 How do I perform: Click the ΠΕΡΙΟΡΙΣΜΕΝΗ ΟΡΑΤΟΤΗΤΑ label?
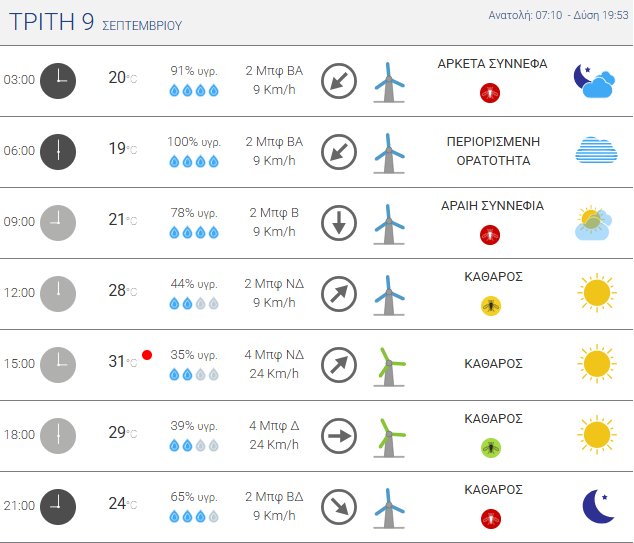click(493, 151)
